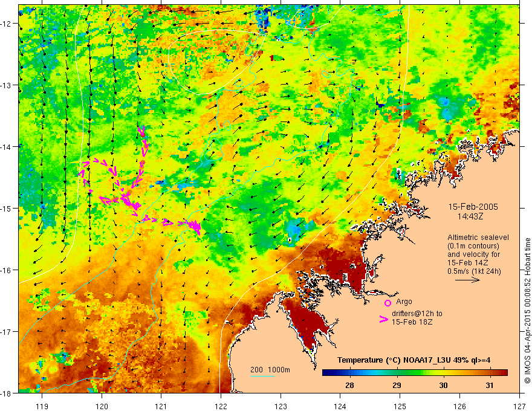The image size is (532, 411).
Task: Click the '15-Feb 18Z' legend text
Action: [x=412, y=322]
